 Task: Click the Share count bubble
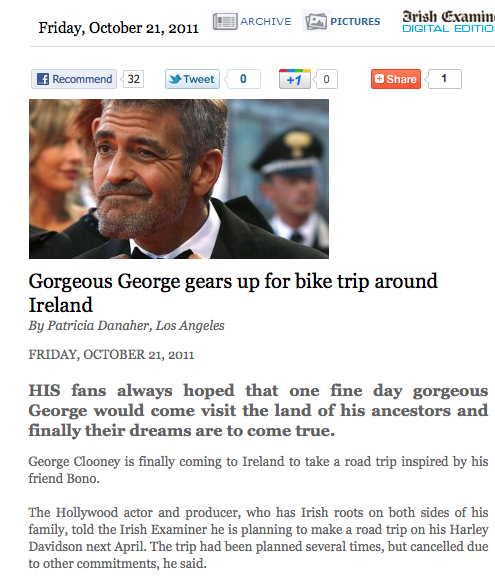pyautogui.click(x=444, y=79)
